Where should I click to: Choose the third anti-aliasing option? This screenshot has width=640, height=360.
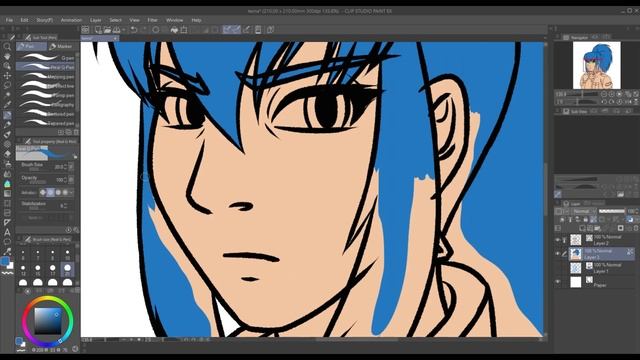58,192
